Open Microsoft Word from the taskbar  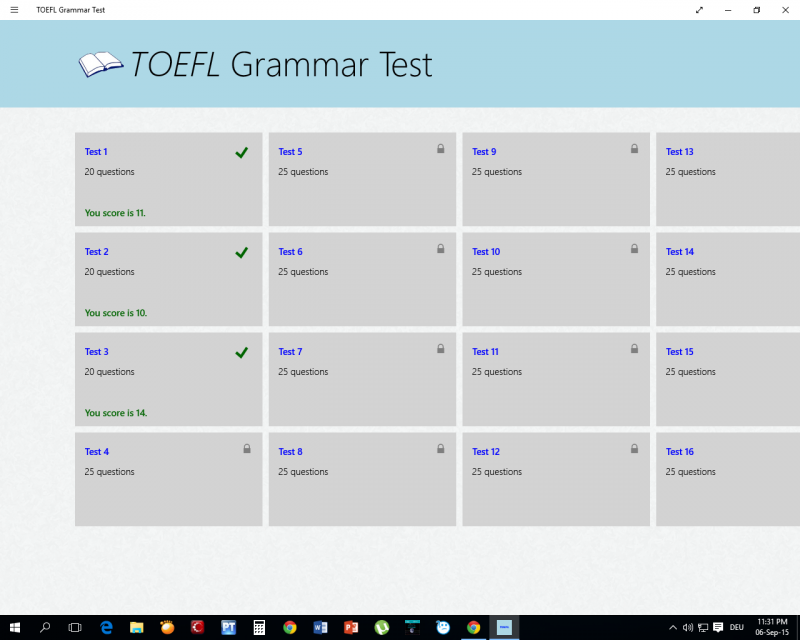pyautogui.click(x=320, y=627)
